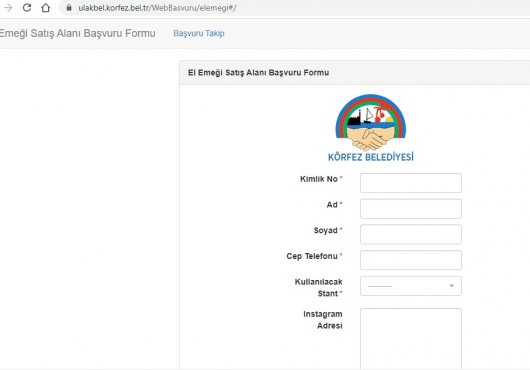Click the Cep Telefonu label

click(x=312, y=256)
